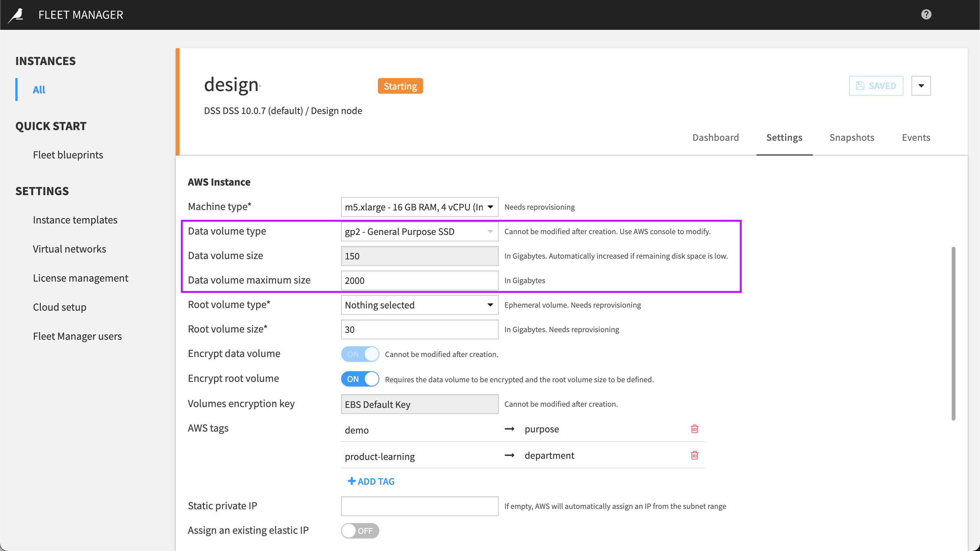Screen dimensions: 980x551
Task: Open the Snapshots tab
Action: 851,137
